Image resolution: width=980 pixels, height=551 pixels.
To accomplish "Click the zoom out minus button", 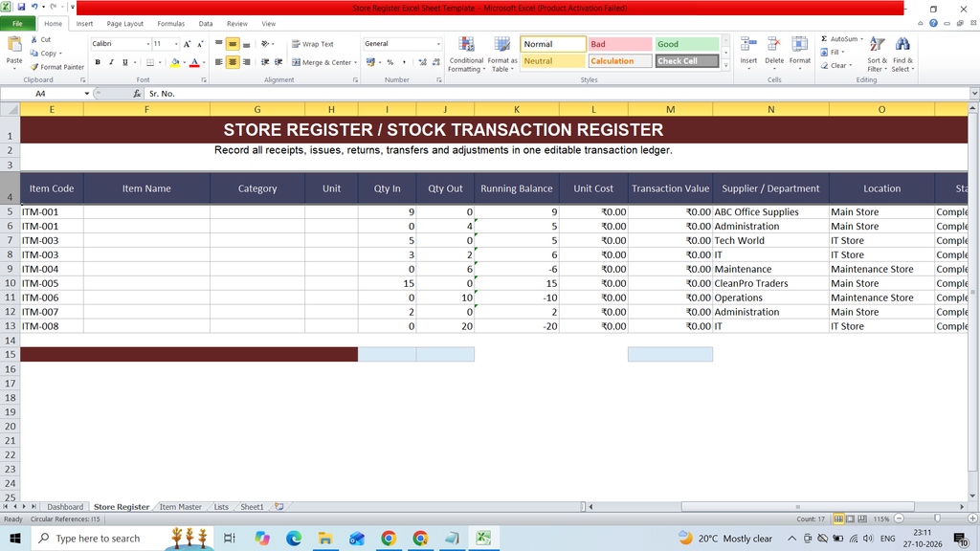I will click(899, 518).
